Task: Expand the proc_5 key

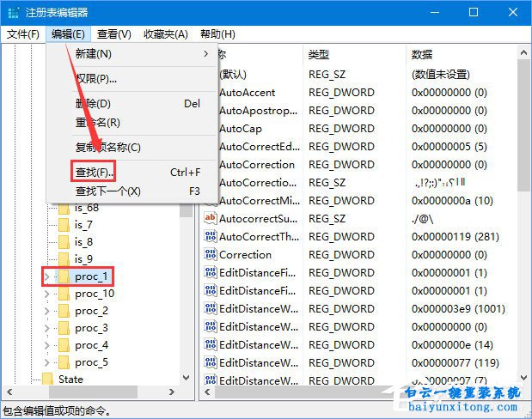Action: [x=47, y=362]
